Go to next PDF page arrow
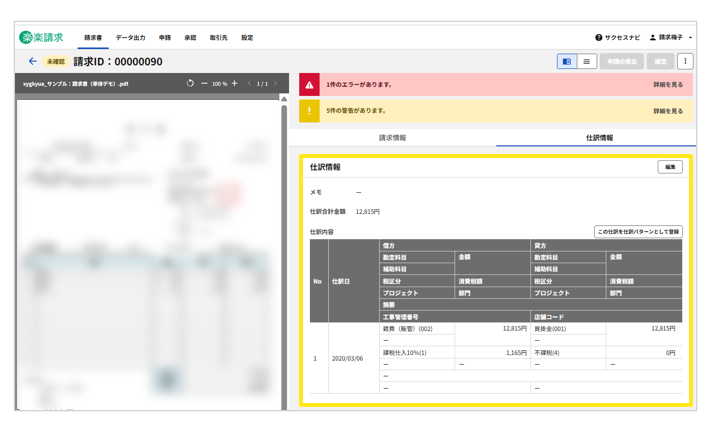Image resolution: width=712 pixels, height=425 pixels. pyautogui.click(x=276, y=84)
